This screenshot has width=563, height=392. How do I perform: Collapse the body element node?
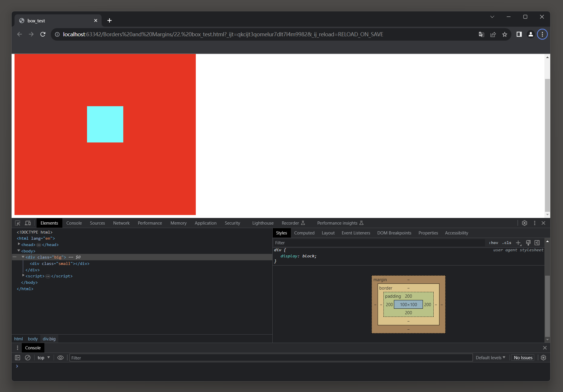pyautogui.click(x=19, y=251)
